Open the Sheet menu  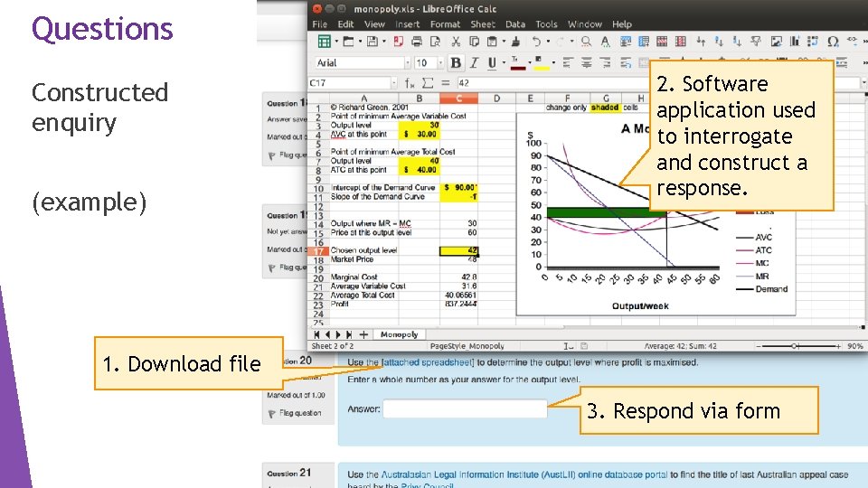click(x=483, y=24)
